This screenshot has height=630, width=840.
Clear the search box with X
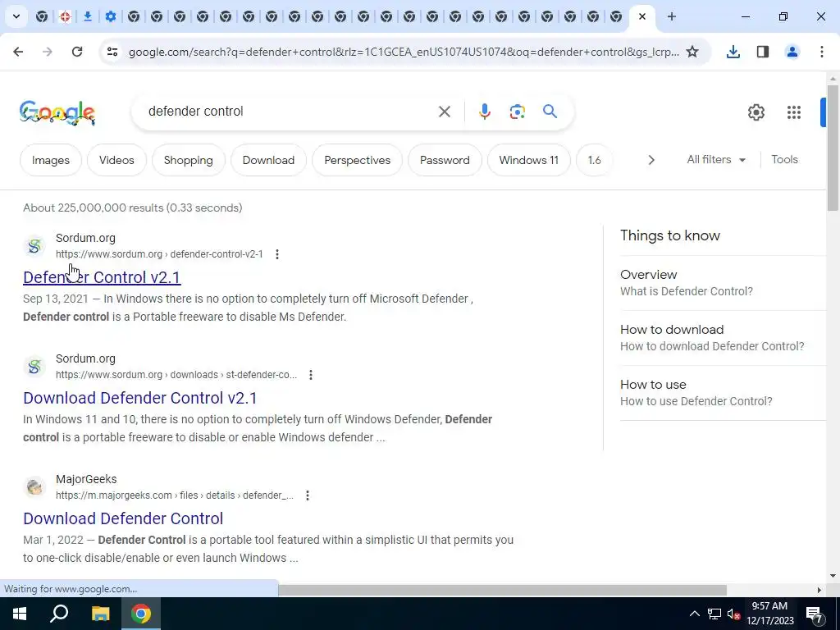point(444,112)
